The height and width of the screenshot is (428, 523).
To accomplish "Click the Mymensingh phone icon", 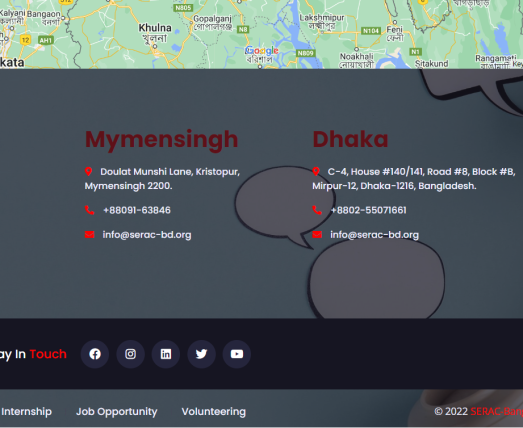I will pyautogui.click(x=89, y=210).
